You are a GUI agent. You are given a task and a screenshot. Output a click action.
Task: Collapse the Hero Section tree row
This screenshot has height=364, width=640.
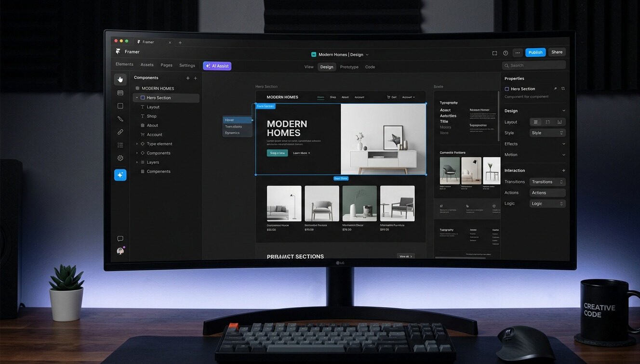coord(137,98)
